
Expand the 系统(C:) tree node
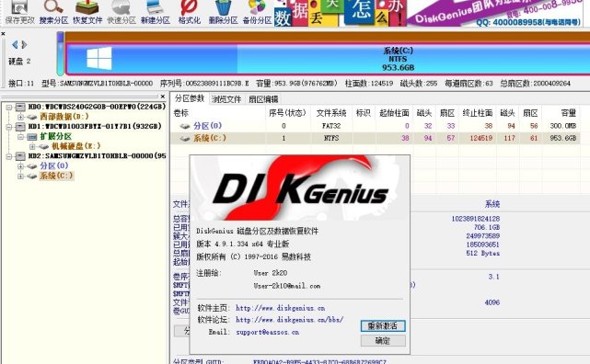20,176
